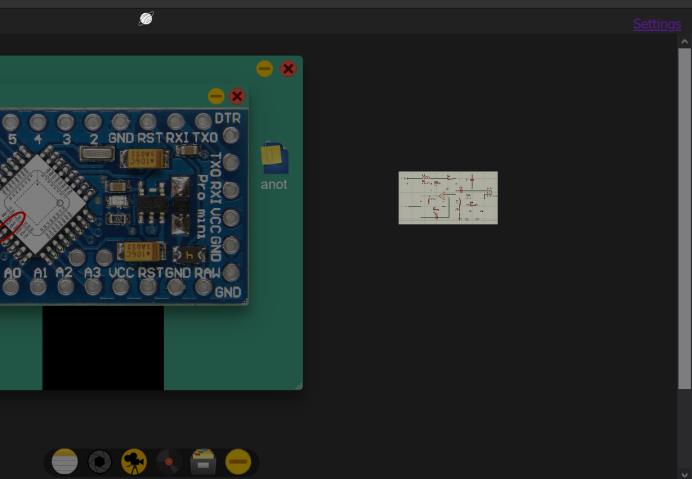Click the Arduino Pro mini board image
The height and width of the screenshot is (479, 692).
point(124,207)
